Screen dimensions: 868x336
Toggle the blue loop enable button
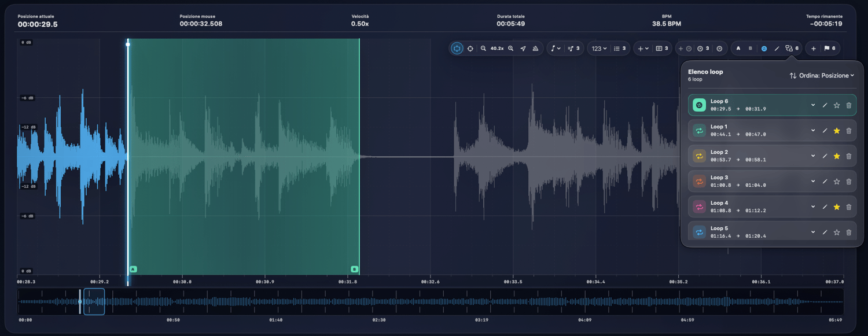764,49
